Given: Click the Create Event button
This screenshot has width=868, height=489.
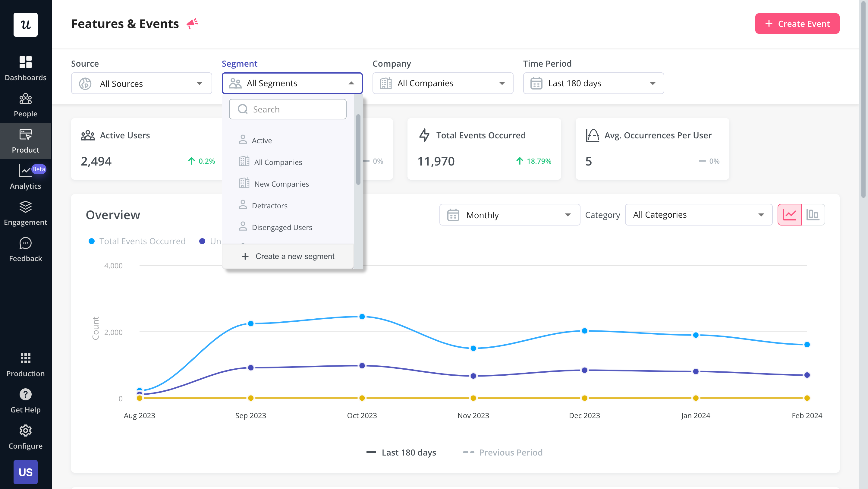Looking at the screenshot, I should pos(797,24).
